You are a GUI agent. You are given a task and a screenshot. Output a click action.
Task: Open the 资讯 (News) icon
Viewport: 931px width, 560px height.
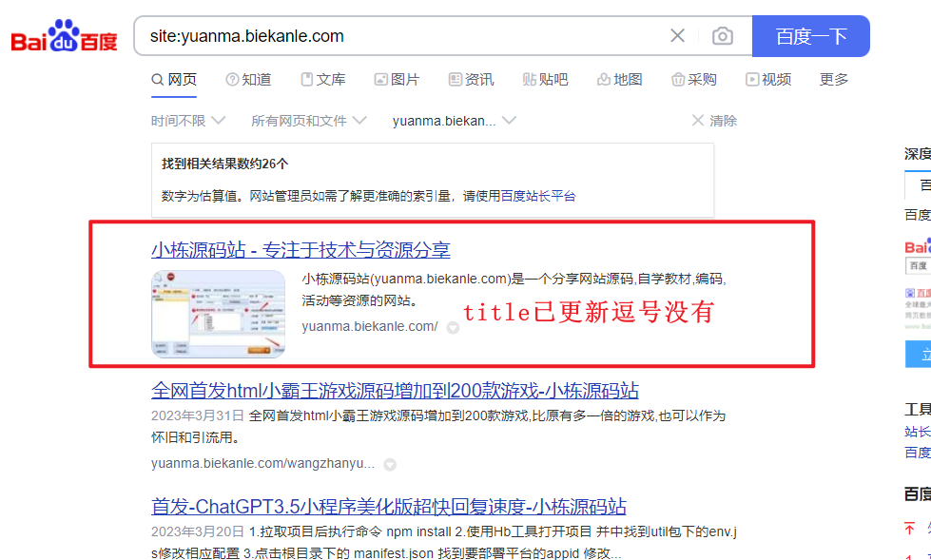coord(454,80)
